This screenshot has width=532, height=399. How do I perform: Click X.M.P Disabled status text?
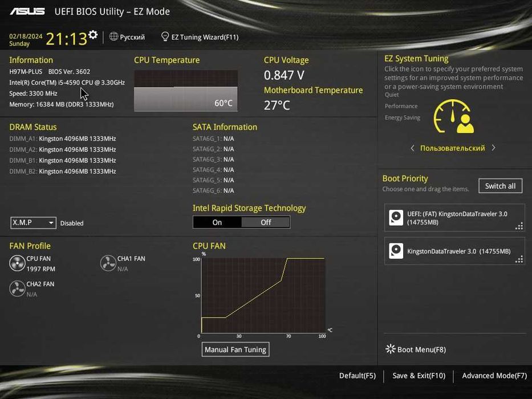point(72,223)
